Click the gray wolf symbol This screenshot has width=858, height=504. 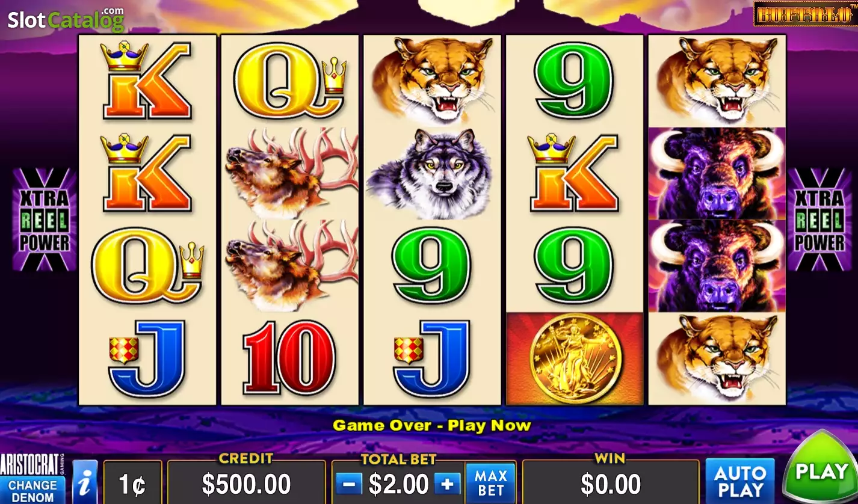point(431,173)
